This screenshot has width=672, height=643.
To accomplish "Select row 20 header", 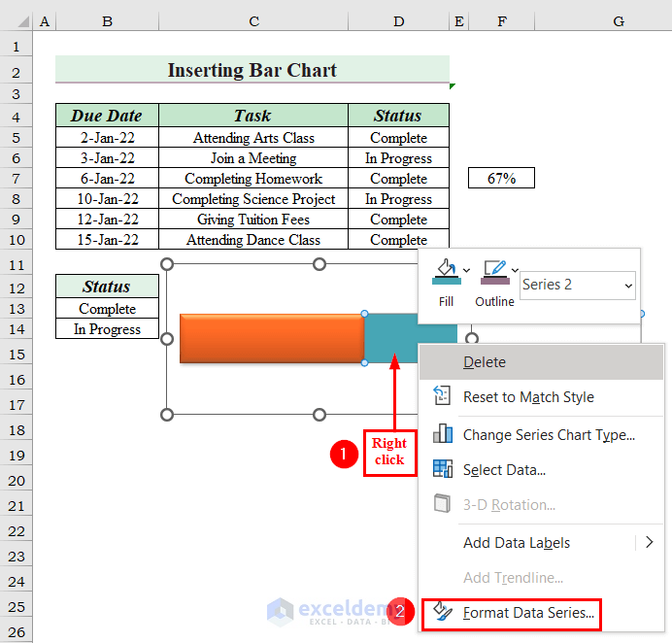I will click(16, 481).
